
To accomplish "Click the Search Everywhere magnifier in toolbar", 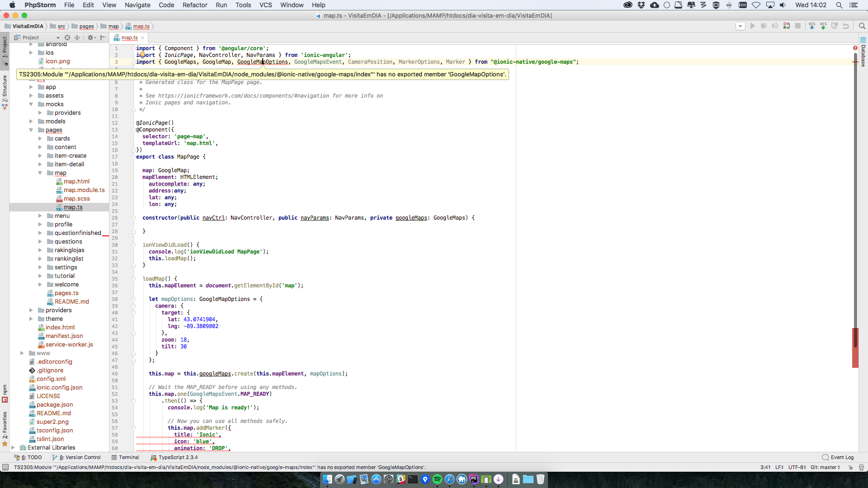I will [x=862, y=26].
